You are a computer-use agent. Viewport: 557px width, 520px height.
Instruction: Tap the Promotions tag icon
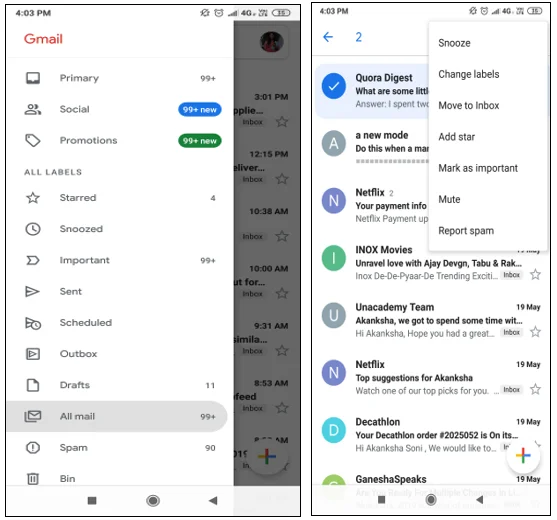click(33, 140)
